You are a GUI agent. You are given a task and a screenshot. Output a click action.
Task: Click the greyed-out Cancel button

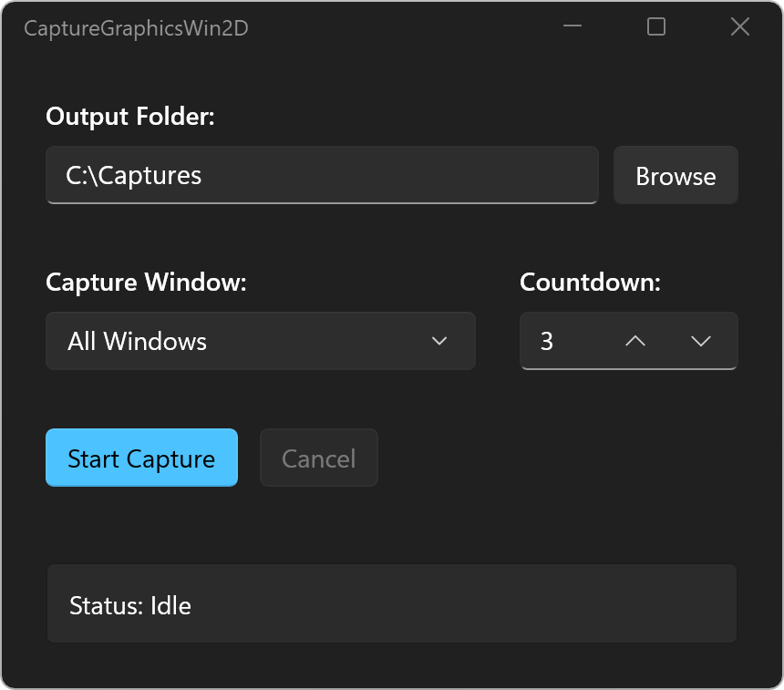point(318,458)
